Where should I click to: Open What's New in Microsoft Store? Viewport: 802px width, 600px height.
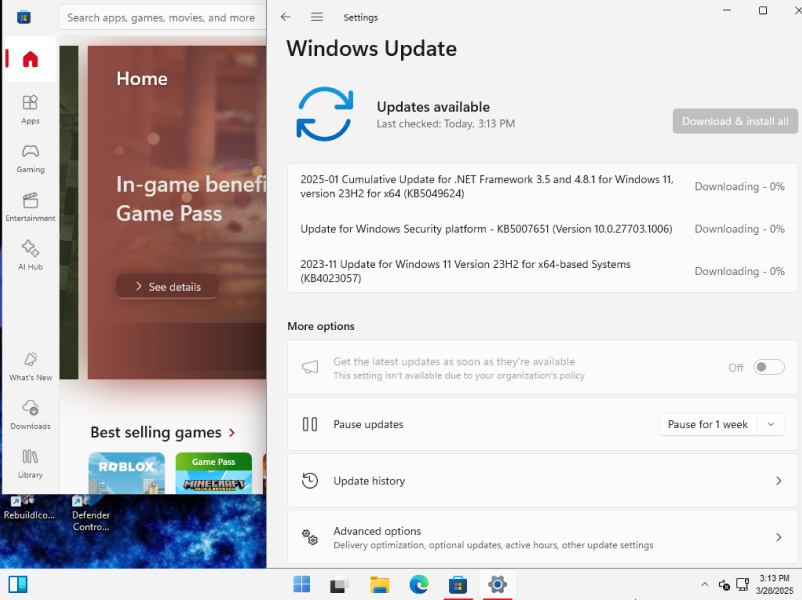pyautogui.click(x=30, y=366)
